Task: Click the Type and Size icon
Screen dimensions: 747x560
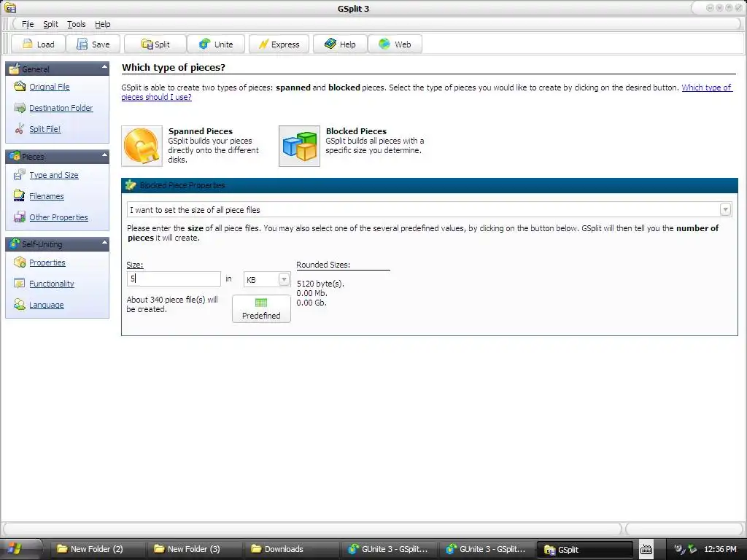Action: (20, 175)
